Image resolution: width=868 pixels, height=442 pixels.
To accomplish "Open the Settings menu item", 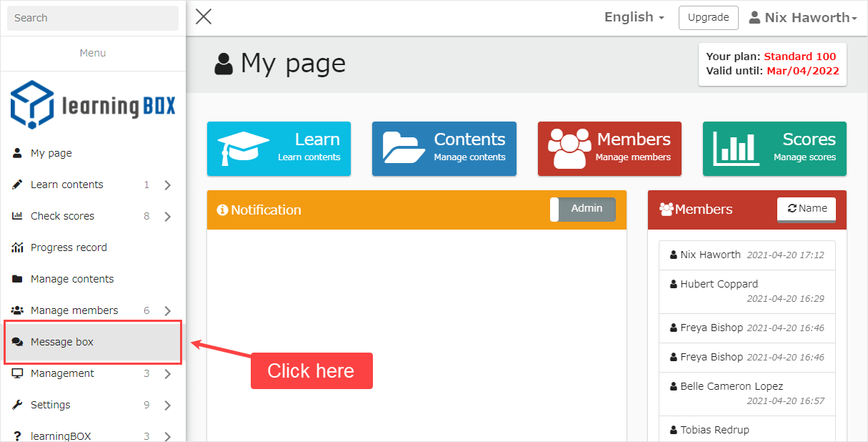I will 51,405.
